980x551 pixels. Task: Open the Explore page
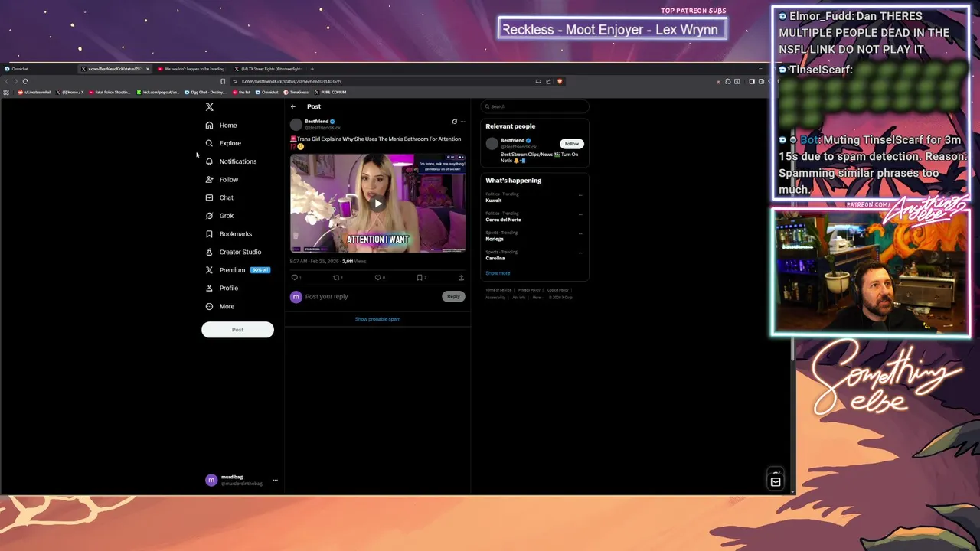point(223,143)
